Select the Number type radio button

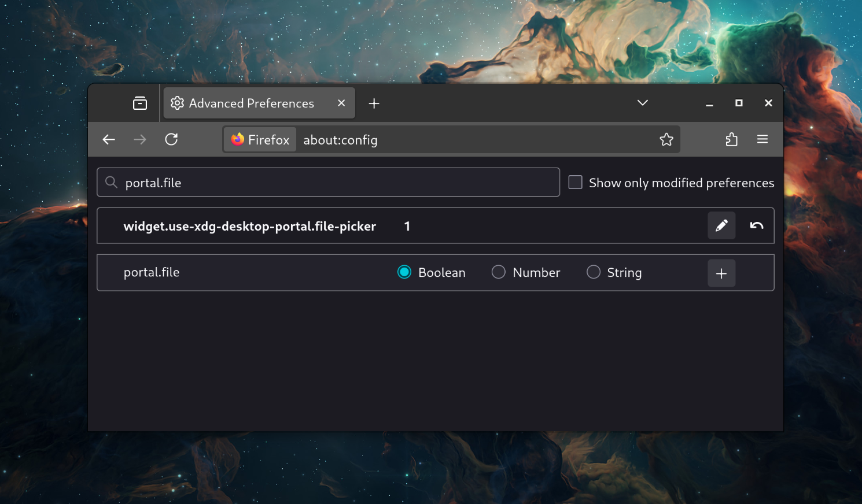(x=499, y=272)
